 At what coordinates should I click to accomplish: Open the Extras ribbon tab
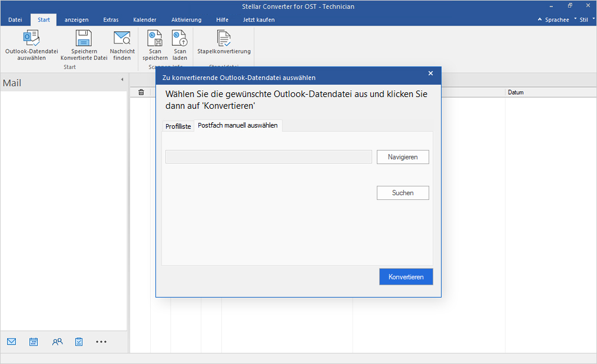click(111, 20)
